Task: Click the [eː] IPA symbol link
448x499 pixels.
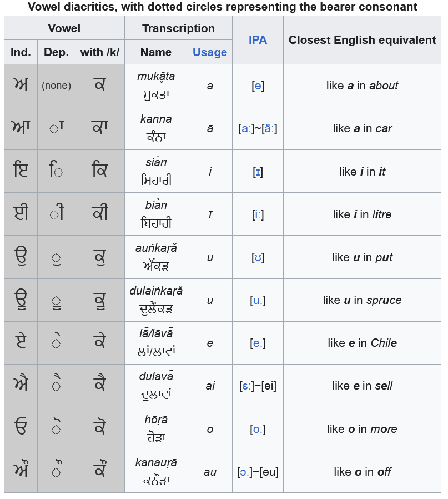Action: pyautogui.click(x=258, y=343)
